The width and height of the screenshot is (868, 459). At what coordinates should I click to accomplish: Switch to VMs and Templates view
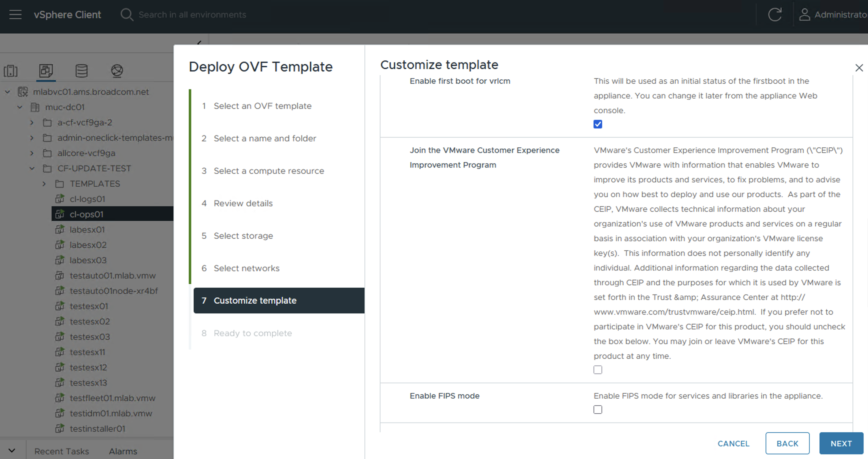click(46, 71)
